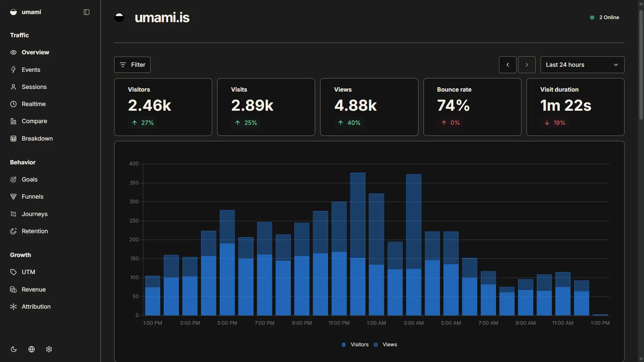Image resolution: width=644 pixels, height=362 pixels.
Task: Click the Realtime clock icon
Action: (13, 104)
